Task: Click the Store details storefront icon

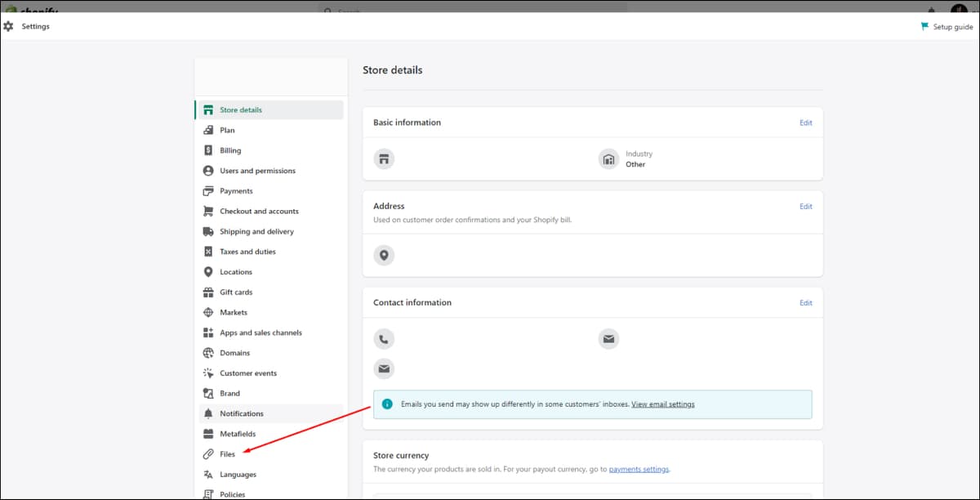Action: (x=208, y=110)
